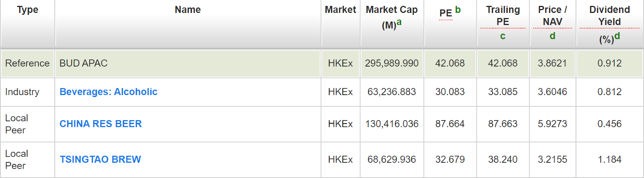Click the Market Cap (M) column header
644x178 pixels.
point(392,24)
